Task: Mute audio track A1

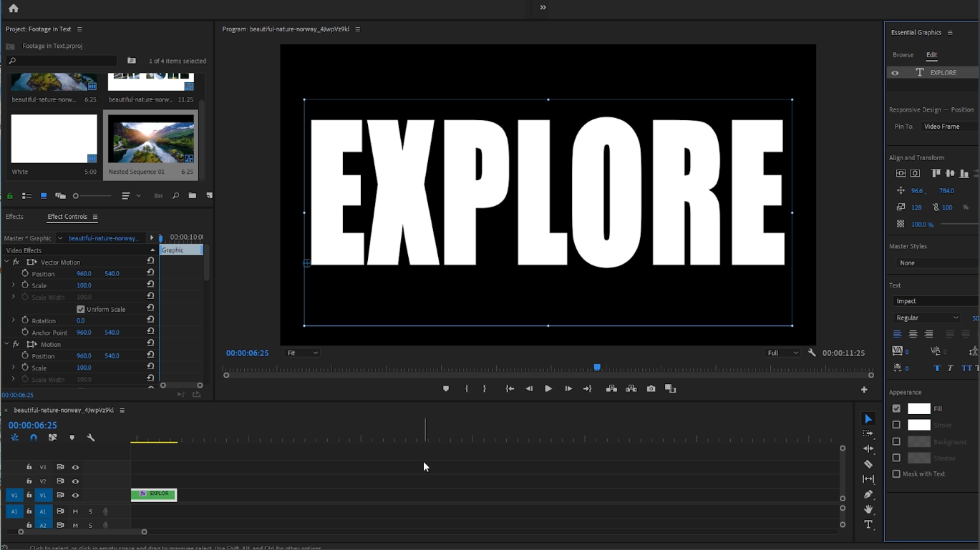Action: 75,511
